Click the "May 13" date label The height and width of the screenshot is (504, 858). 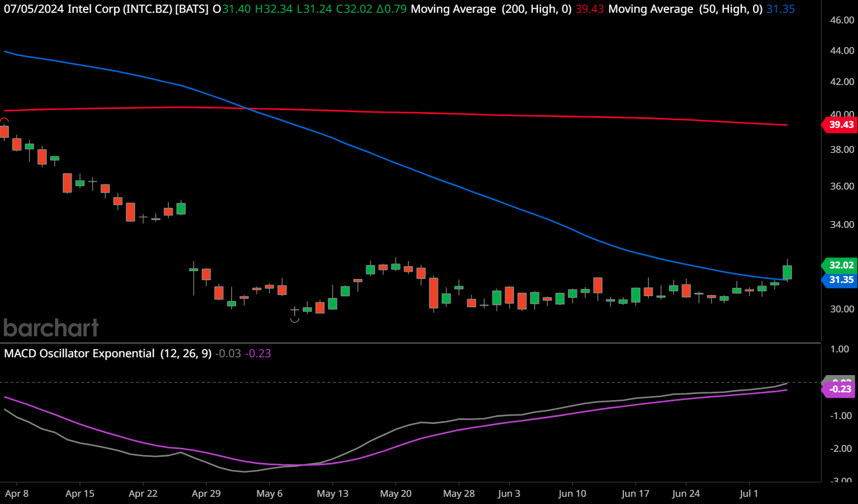(x=332, y=493)
